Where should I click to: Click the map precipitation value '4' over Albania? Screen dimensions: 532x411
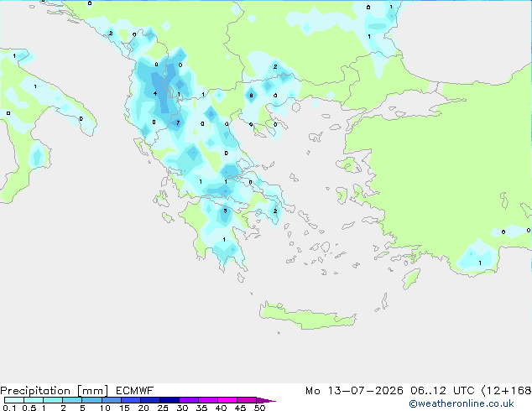[x=155, y=94]
